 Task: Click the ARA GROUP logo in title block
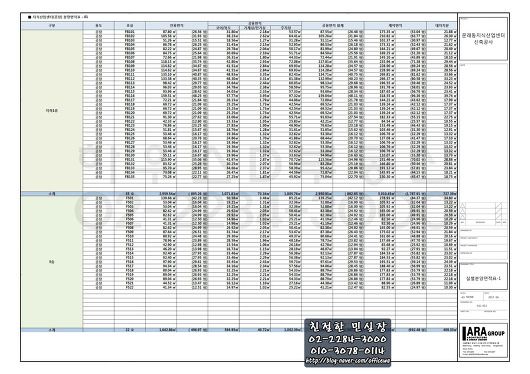click(483, 333)
